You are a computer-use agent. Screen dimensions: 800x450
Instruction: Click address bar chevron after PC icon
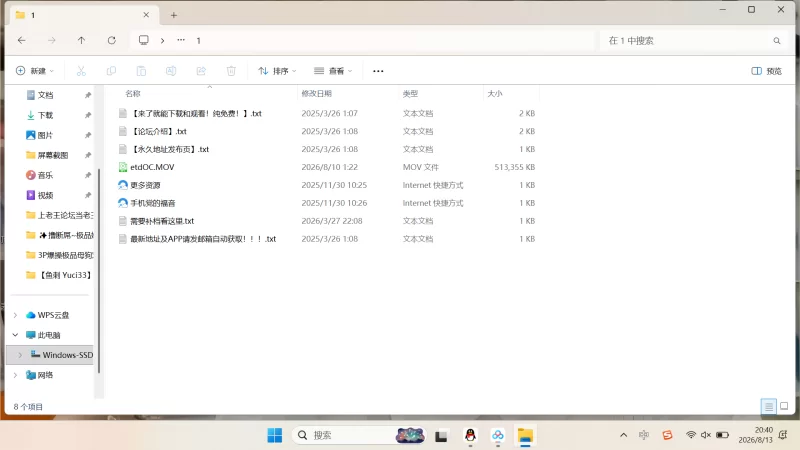pyautogui.click(x=162, y=40)
